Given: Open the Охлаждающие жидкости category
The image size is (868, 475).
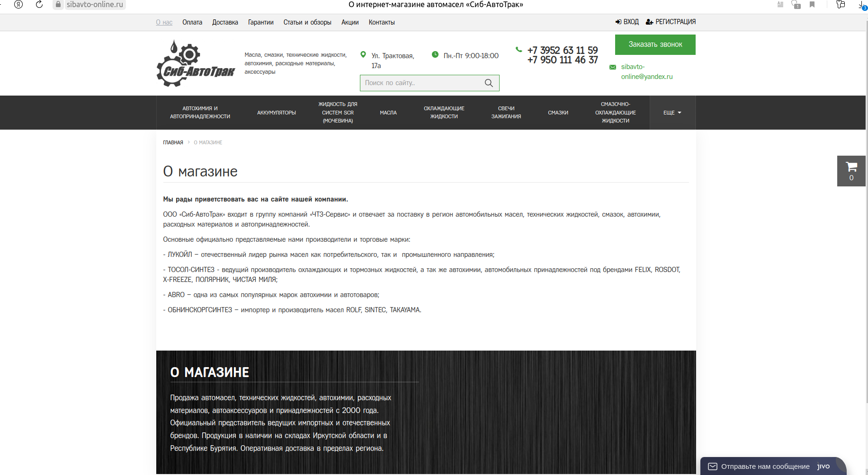Looking at the screenshot, I should click(x=444, y=113).
